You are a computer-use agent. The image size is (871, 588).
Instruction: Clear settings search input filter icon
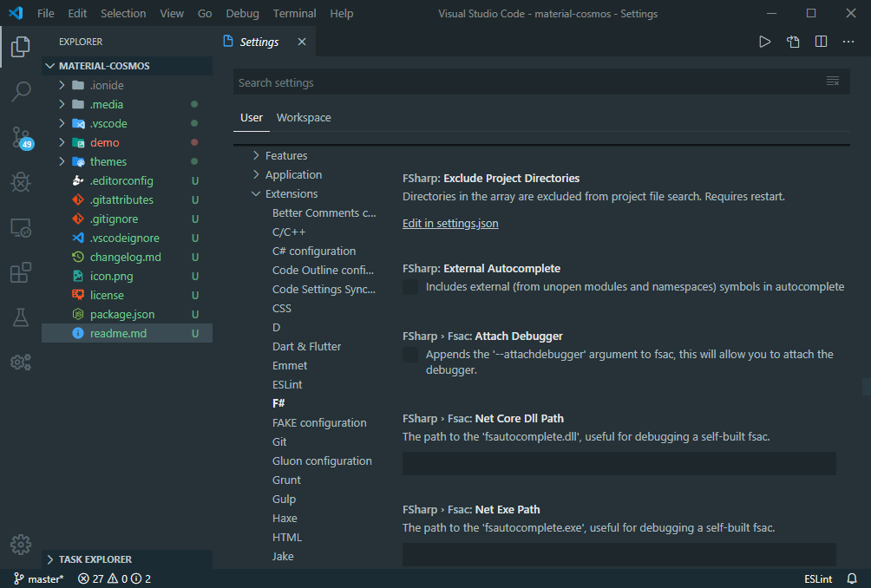(x=833, y=82)
